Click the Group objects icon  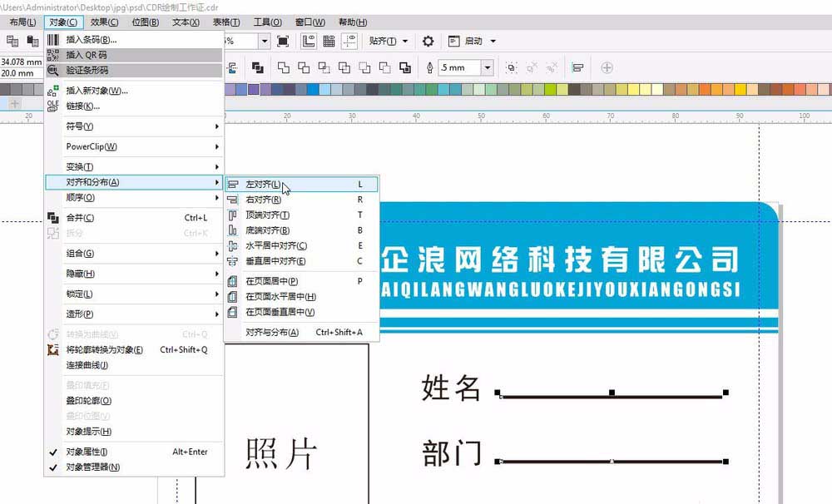(511, 68)
